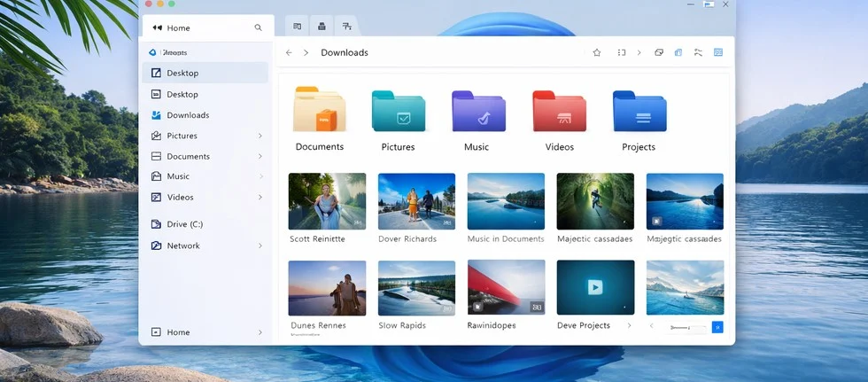Expand the Videos sidebar chevron
Viewport: 868px width, 382px height.
pyautogui.click(x=260, y=198)
